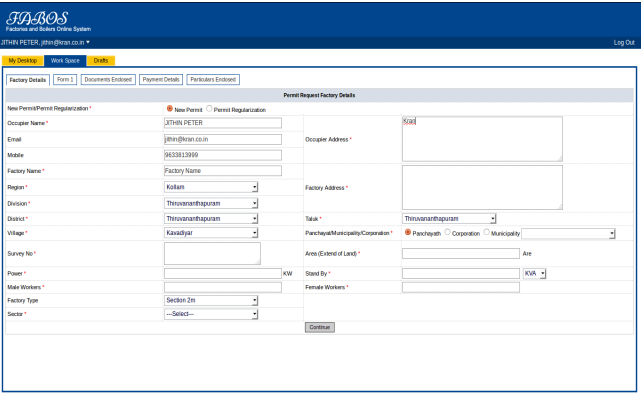Open the District dropdown

coord(211,219)
